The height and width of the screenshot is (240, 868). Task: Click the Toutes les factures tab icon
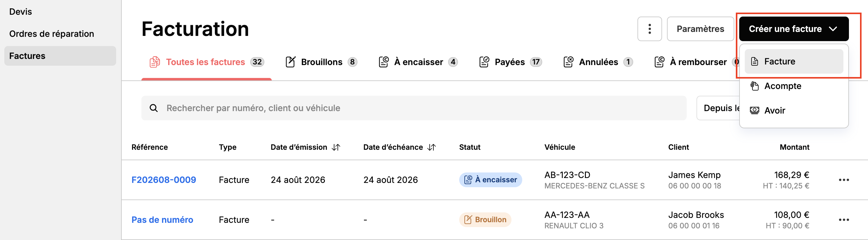[155, 62]
